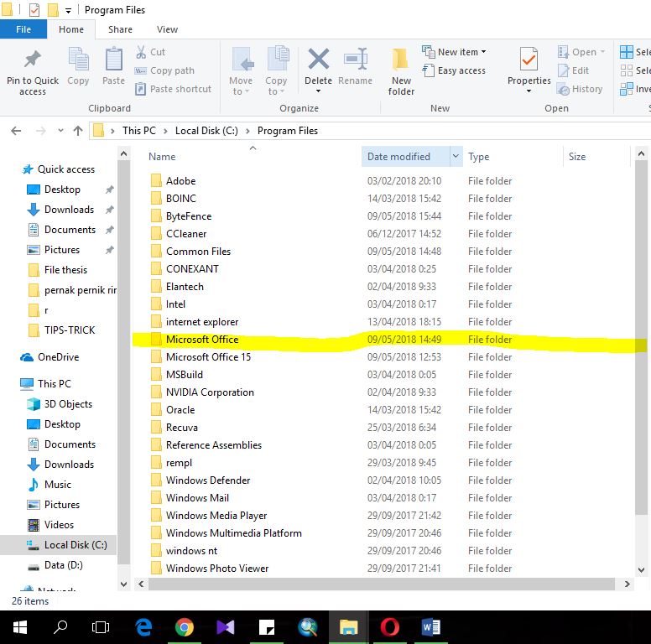Open Visual Studio from taskbar

pos(225,627)
